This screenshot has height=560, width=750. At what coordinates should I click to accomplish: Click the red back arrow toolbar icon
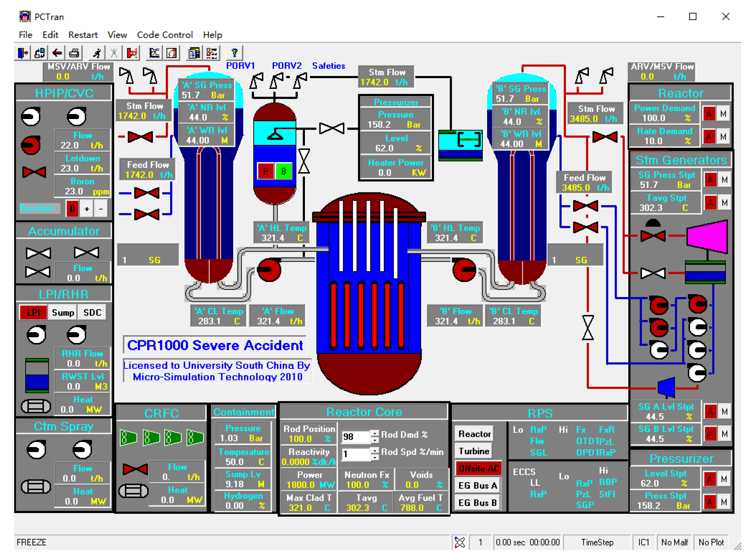pyautogui.click(x=57, y=53)
